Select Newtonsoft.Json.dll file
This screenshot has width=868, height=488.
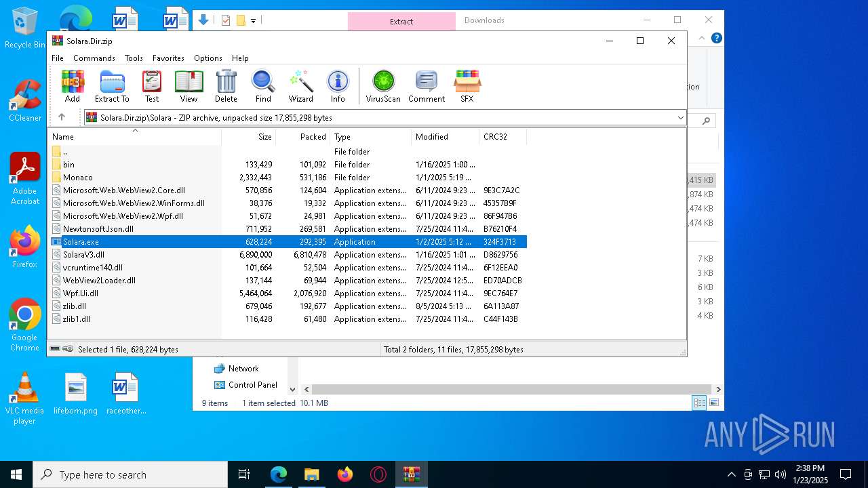[x=288, y=229]
